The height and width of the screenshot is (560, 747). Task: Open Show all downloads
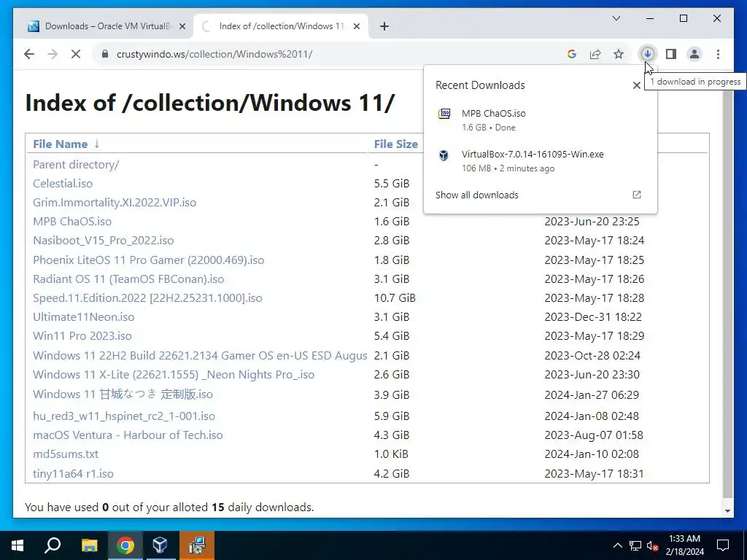tap(477, 195)
